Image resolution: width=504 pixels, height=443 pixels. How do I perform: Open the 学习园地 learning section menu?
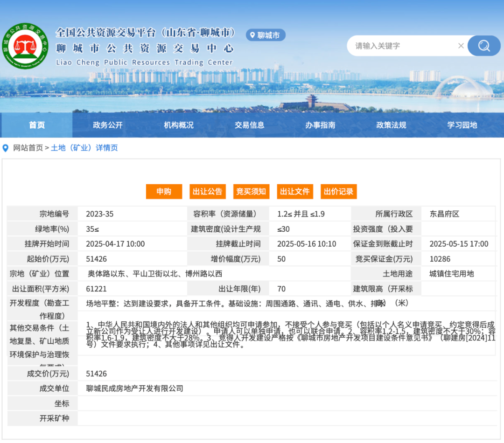tap(462, 125)
